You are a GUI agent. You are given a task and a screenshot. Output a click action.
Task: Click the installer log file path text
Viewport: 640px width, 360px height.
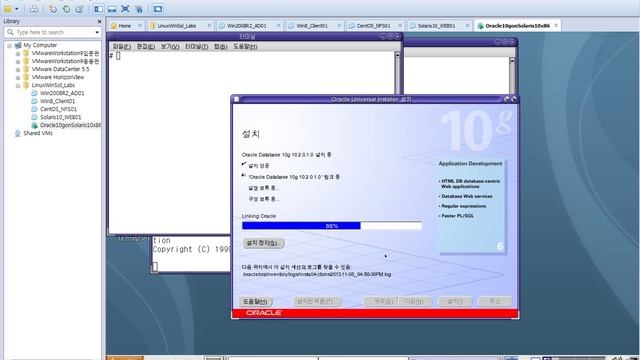[x=317, y=274]
